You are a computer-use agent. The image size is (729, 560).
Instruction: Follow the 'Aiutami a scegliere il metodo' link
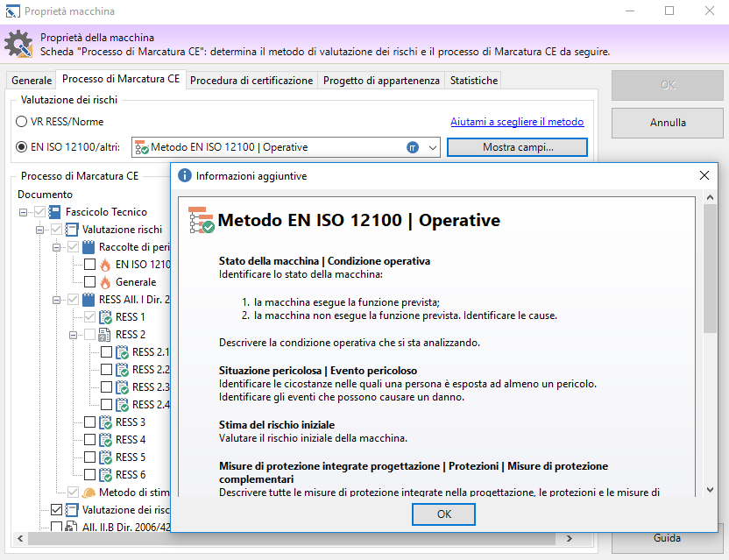point(517,122)
